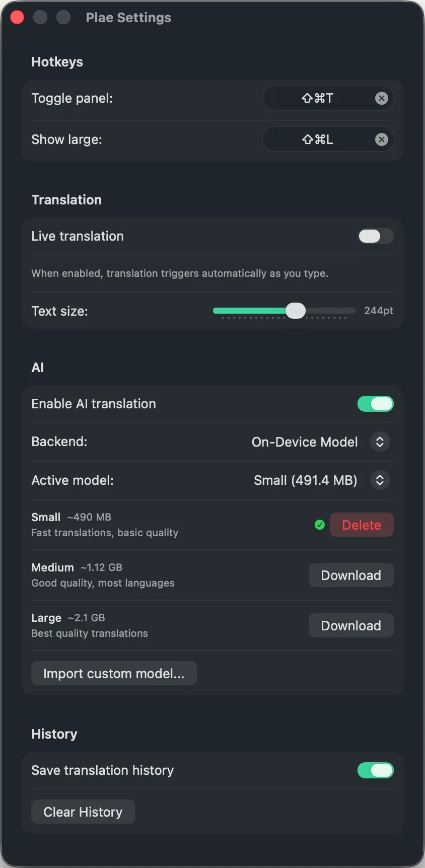Viewport: 425px width, 868px height.
Task: Clear the Show large hotkey
Action: (381, 139)
